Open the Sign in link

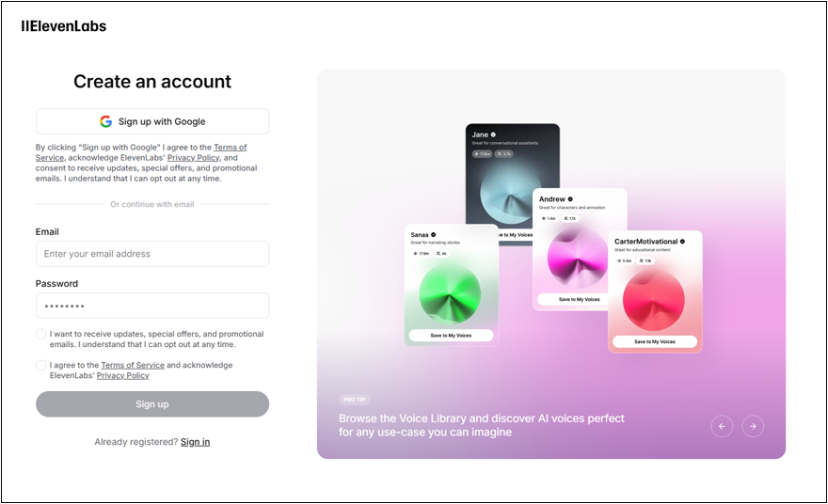(x=195, y=442)
